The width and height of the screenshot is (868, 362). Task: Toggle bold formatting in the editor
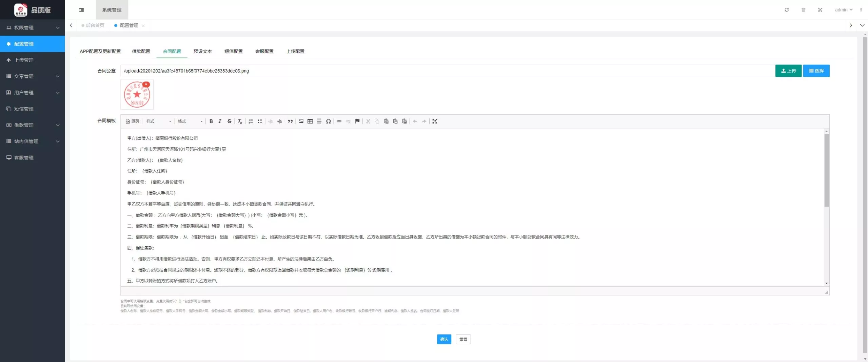click(211, 121)
